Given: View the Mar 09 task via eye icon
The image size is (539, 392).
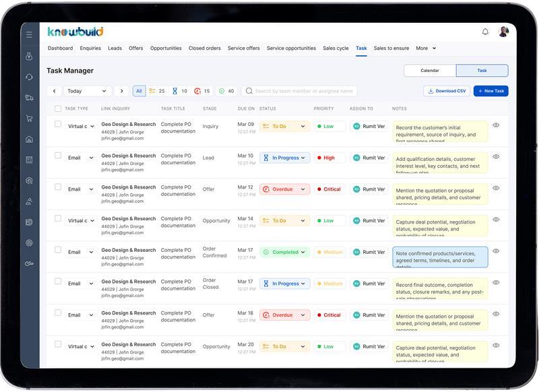Looking at the screenshot, I should [x=496, y=125].
